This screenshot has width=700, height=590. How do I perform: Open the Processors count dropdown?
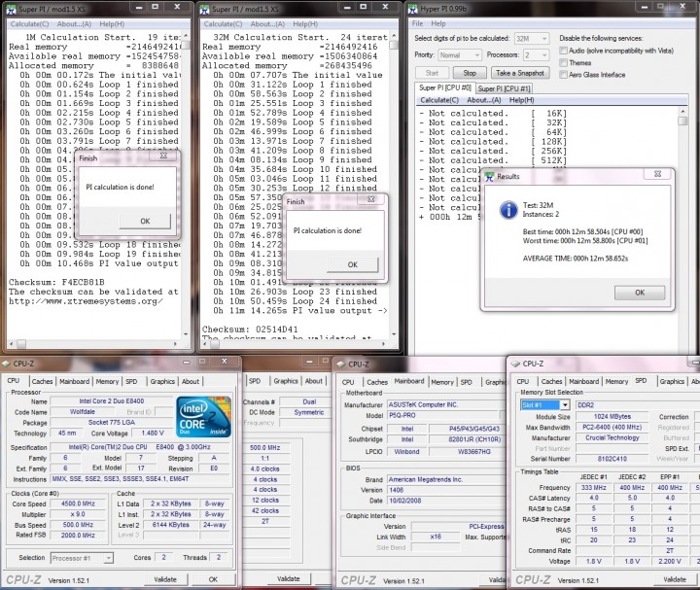point(536,55)
